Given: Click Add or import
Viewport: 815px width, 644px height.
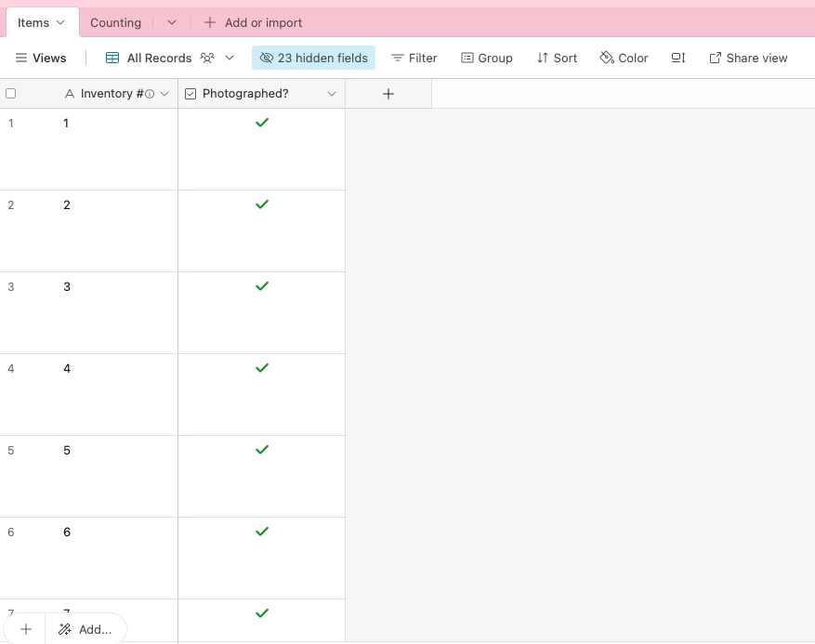Looking at the screenshot, I should (263, 23).
